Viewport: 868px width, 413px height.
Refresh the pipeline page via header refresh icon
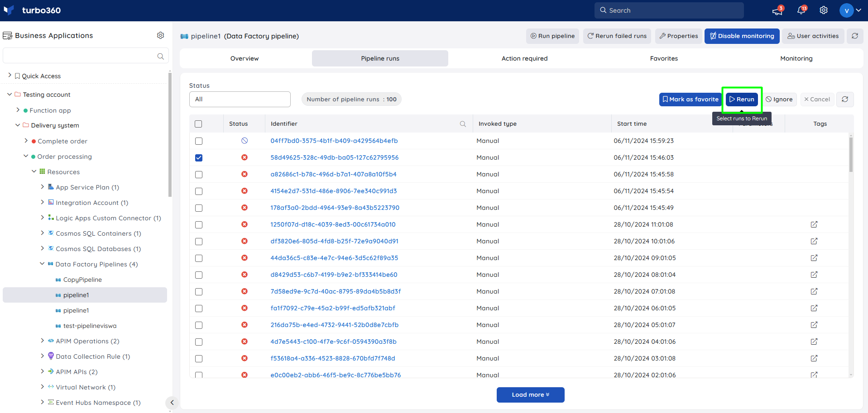(855, 36)
